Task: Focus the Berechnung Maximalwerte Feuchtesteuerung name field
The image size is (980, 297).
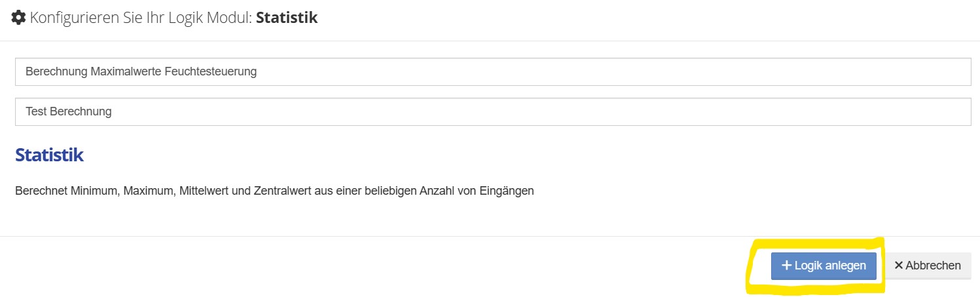Action: 492,71
